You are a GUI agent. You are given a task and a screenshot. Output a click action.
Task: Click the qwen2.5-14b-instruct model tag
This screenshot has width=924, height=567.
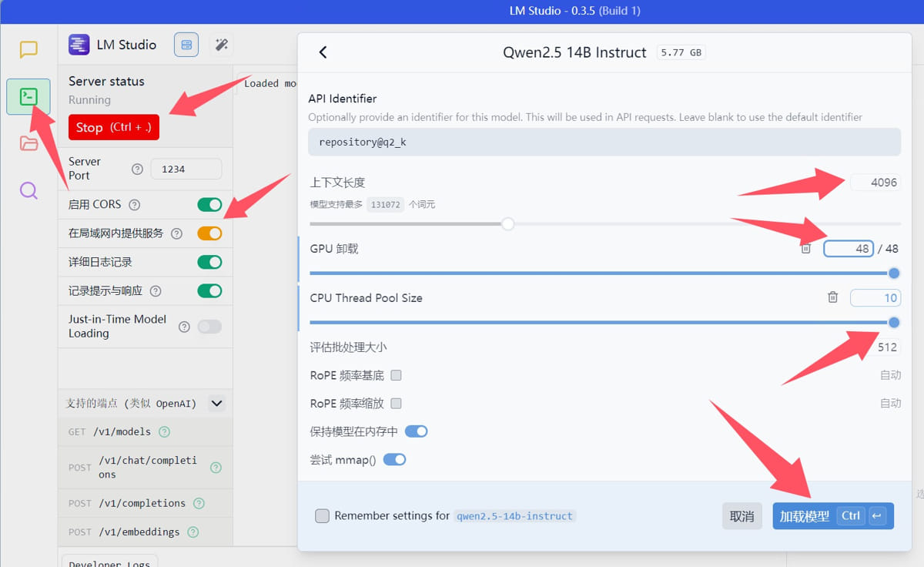(x=515, y=516)
